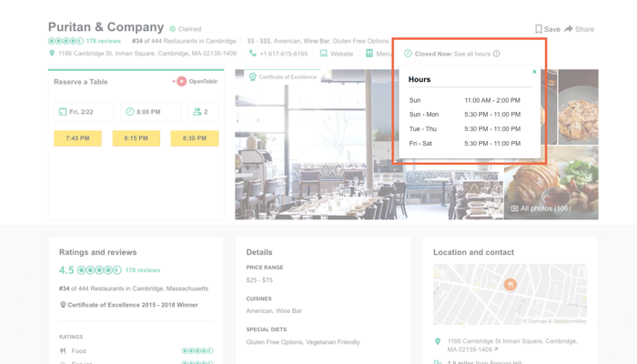This screenshot has height=364, width=637.
Task: Click the 4.5 rating bubbles in Ratings section
Action: coord(99,270)
